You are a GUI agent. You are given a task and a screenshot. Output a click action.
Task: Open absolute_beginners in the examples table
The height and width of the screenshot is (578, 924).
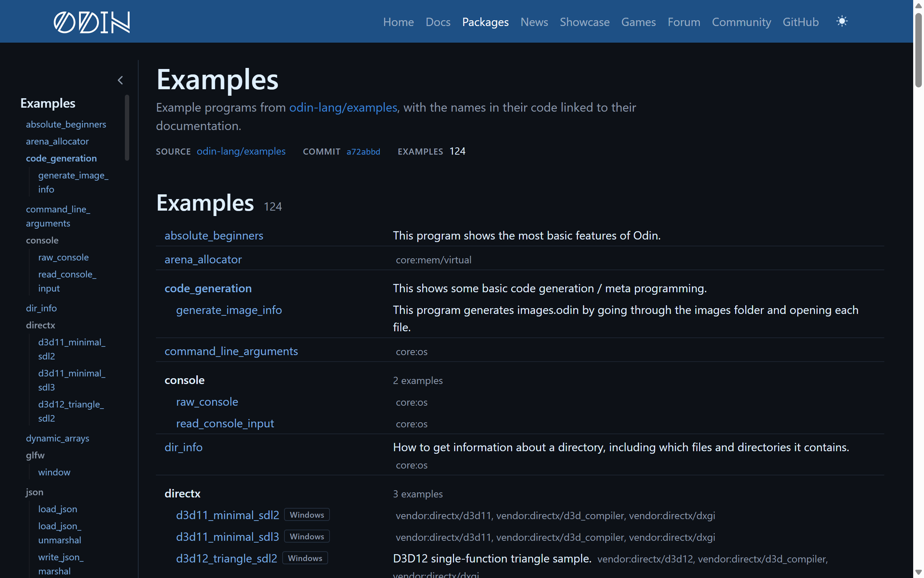pyautogui.click(x=214, y=236)
